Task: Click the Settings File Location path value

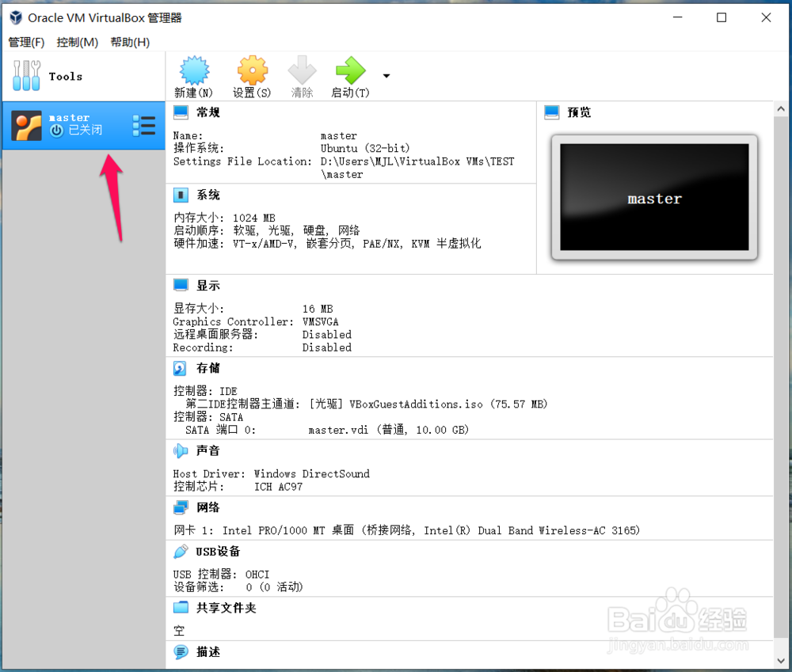Action: [x=417, y=168]
